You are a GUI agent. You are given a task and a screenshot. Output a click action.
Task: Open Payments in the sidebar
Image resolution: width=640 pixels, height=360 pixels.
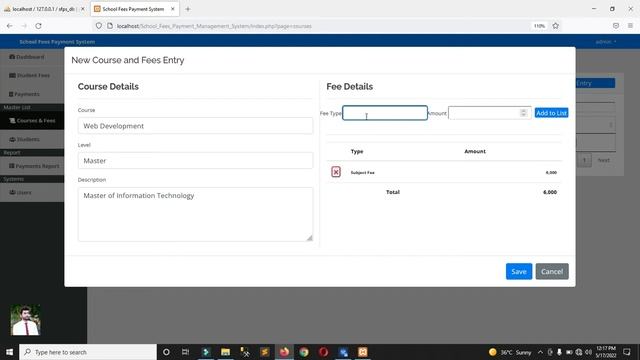pyautogui.click(x=24, y=94)
